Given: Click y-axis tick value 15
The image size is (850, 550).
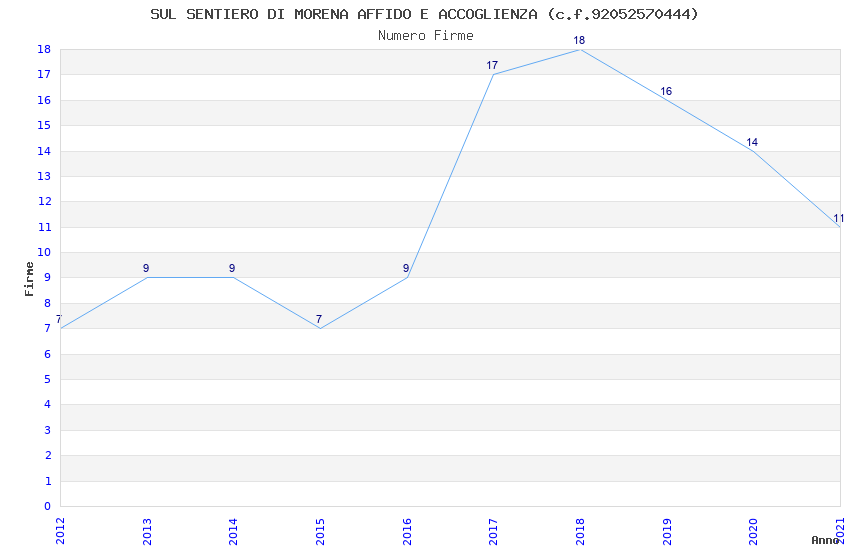Looking at the screenshot, I should pyautogui.click(x=44, y=126).
